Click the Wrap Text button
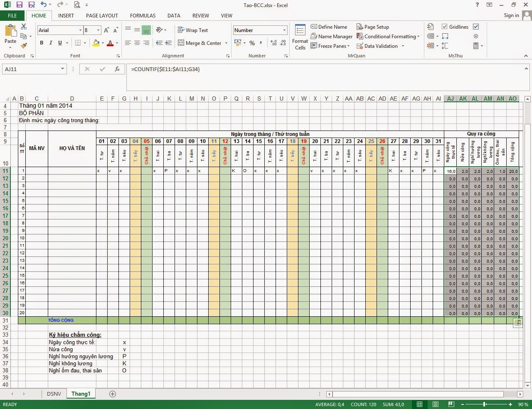Viewport: 532px width, 409px height. 193,30
